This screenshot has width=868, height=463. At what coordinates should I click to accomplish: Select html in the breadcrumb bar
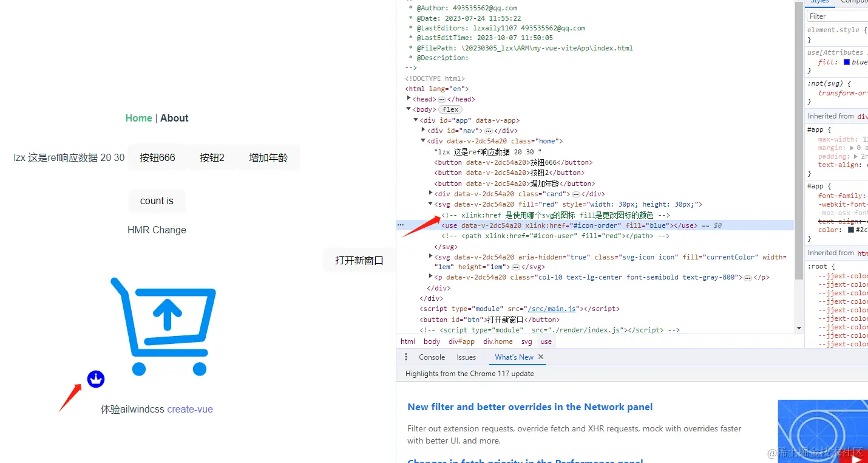(x=408, y=341)
